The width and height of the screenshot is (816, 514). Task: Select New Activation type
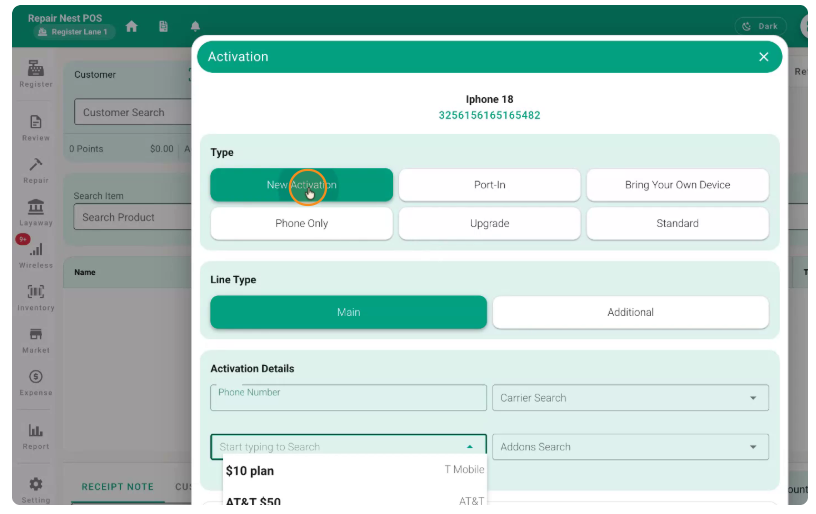[301, 185]
